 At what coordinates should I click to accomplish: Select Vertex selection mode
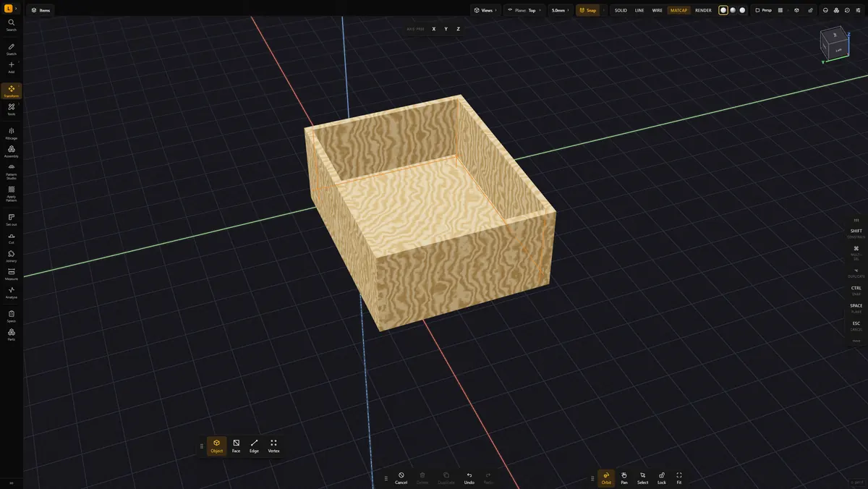click(273, 446)
